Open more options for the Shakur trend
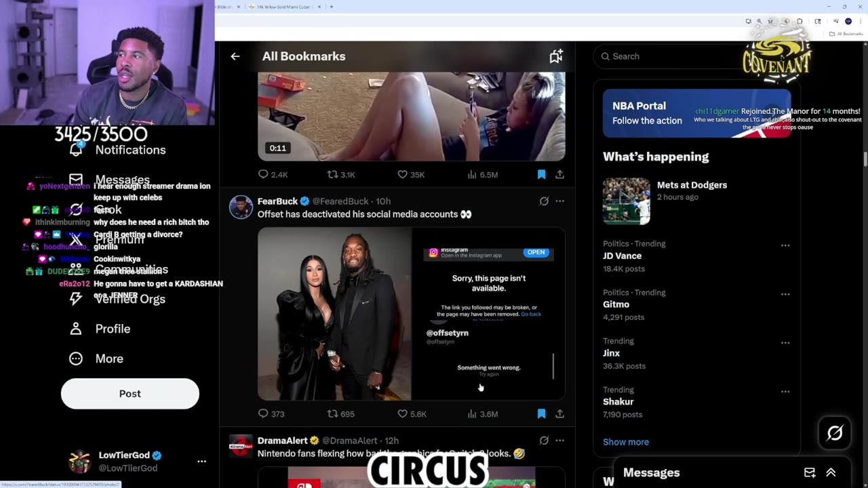The width and height of the screenshot is (868, 488). (785, 392)
